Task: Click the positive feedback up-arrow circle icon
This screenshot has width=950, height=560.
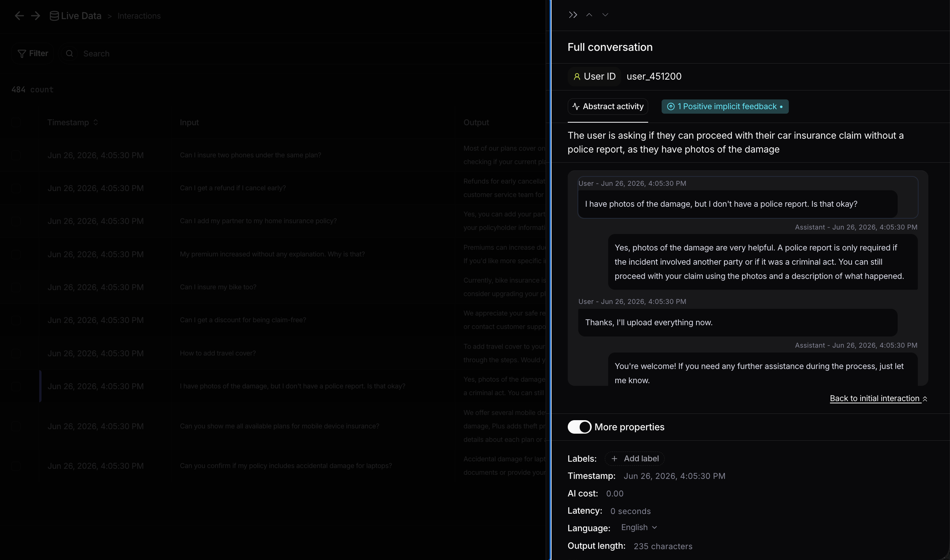Action: click(671, 107)
